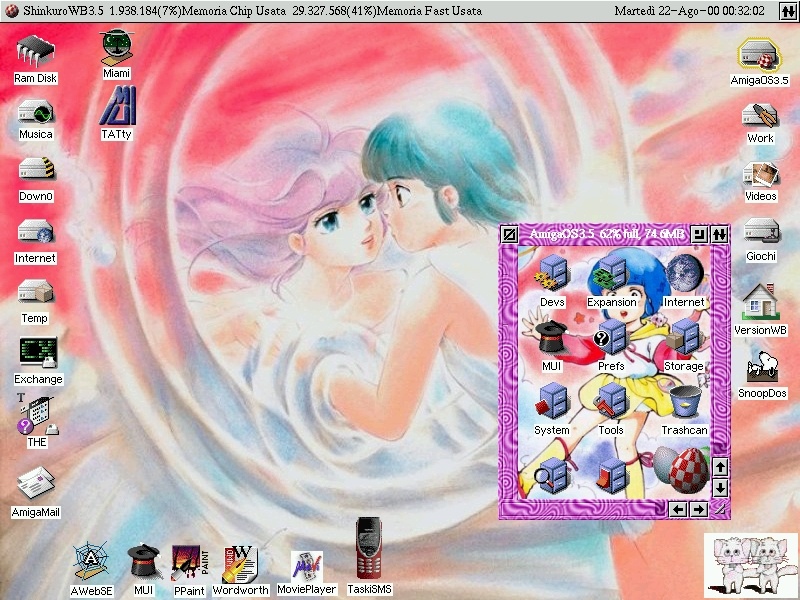Launch the SnoopDos icon

tap(762, 366)
